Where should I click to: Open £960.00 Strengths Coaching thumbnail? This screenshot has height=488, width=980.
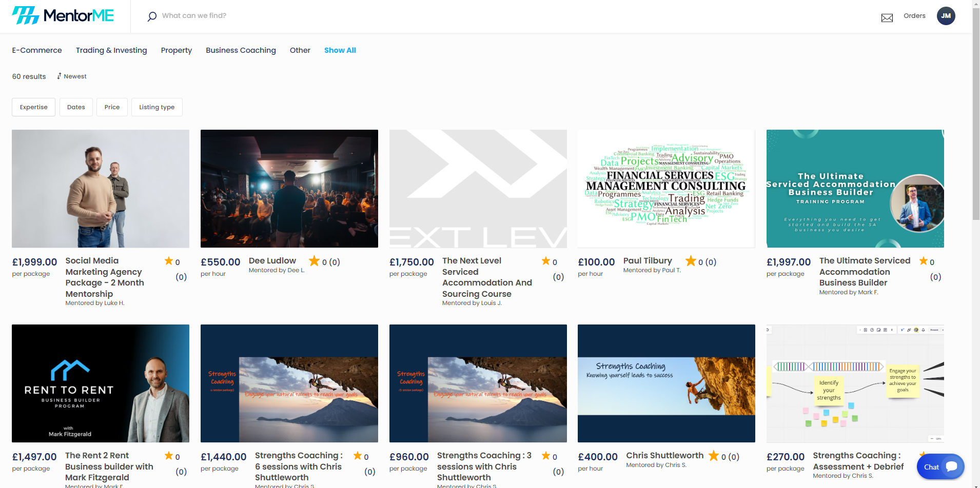click(478, 383)
